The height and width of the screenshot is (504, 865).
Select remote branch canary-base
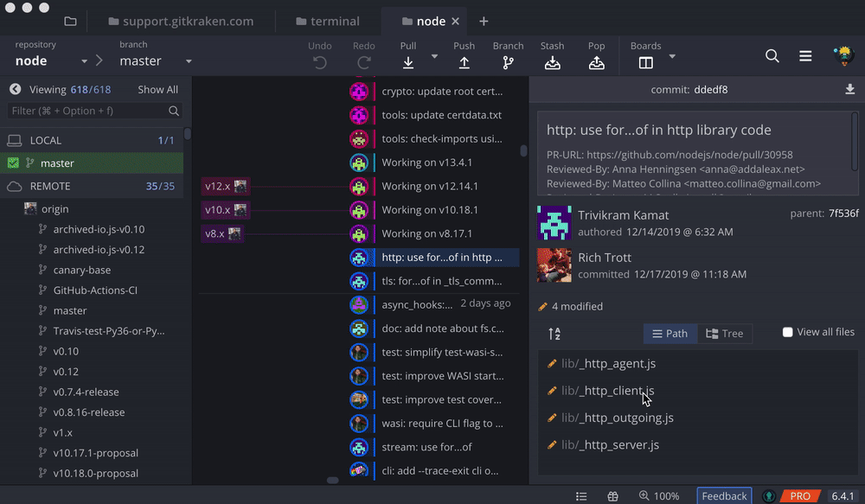tap(81, 271)
